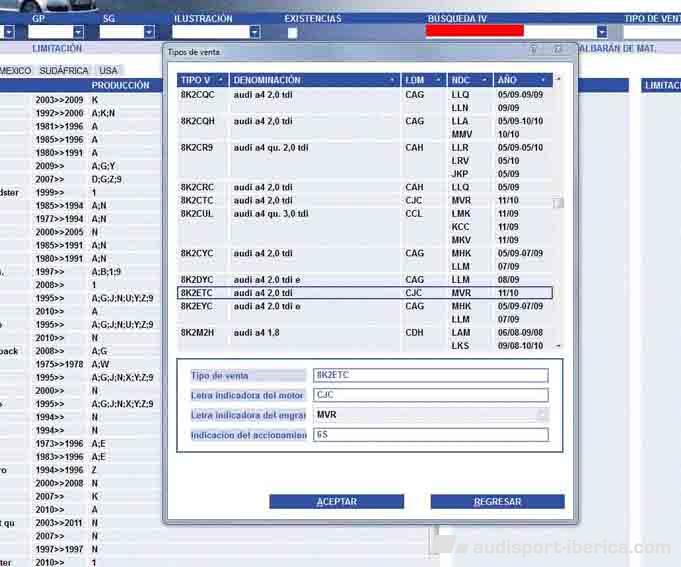Click NDC value MMV
Viewport: 681px width, 567px height.
(461, 134)
